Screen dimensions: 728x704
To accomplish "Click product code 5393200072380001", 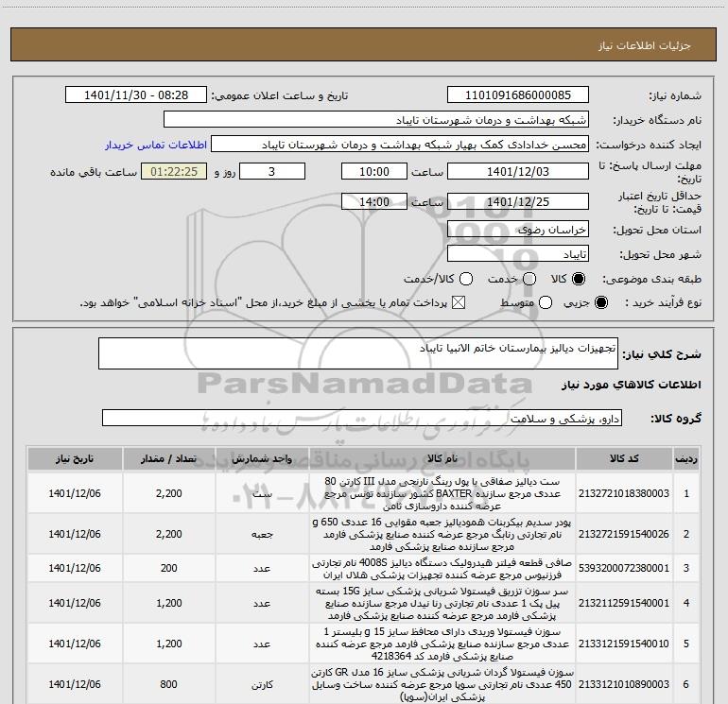I will [x=624, y=568].
